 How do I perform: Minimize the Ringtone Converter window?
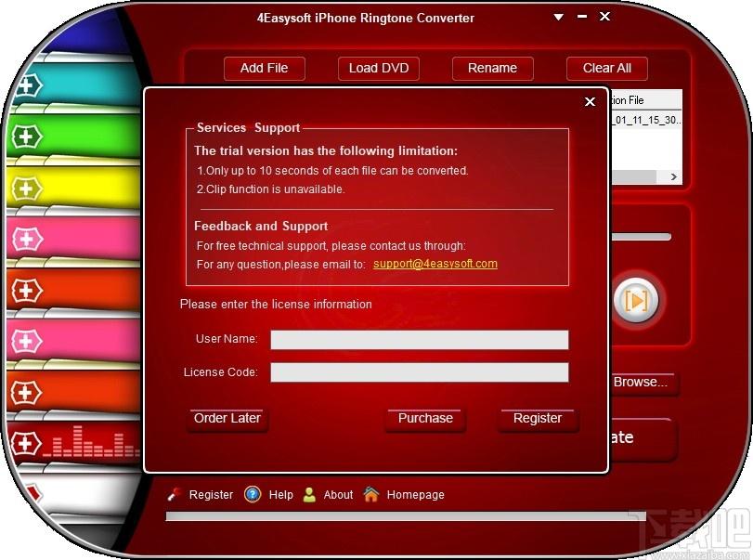[582, 17]
